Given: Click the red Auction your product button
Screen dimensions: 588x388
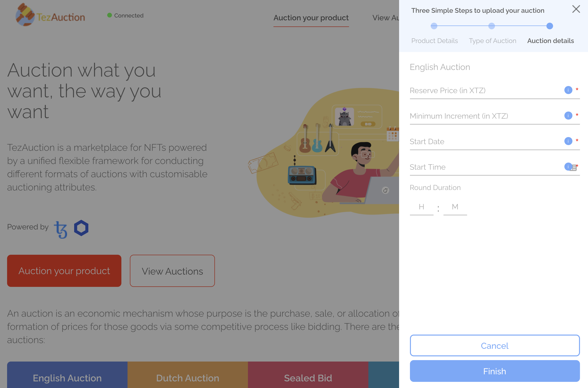Looking at the screenshot, I should 64,271.
